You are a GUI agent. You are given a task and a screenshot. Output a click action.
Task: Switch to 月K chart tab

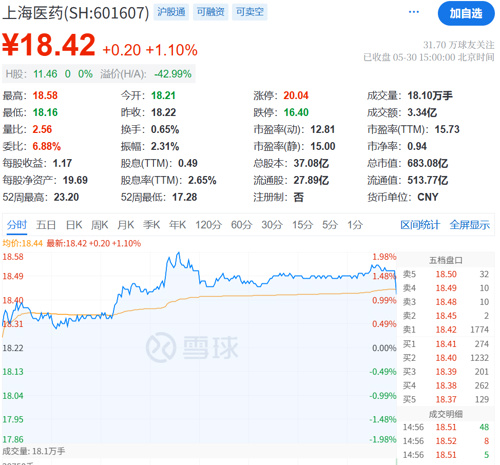click(x=126, y=225)
